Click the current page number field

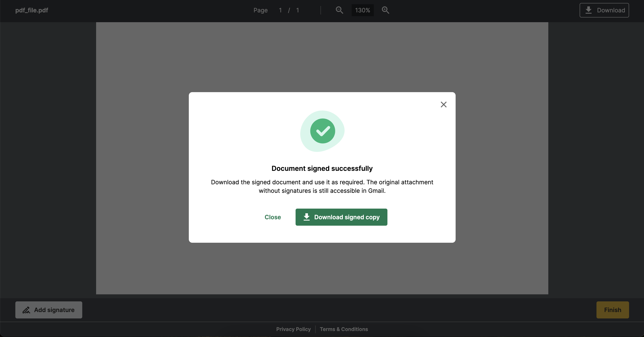coord(280,10)
